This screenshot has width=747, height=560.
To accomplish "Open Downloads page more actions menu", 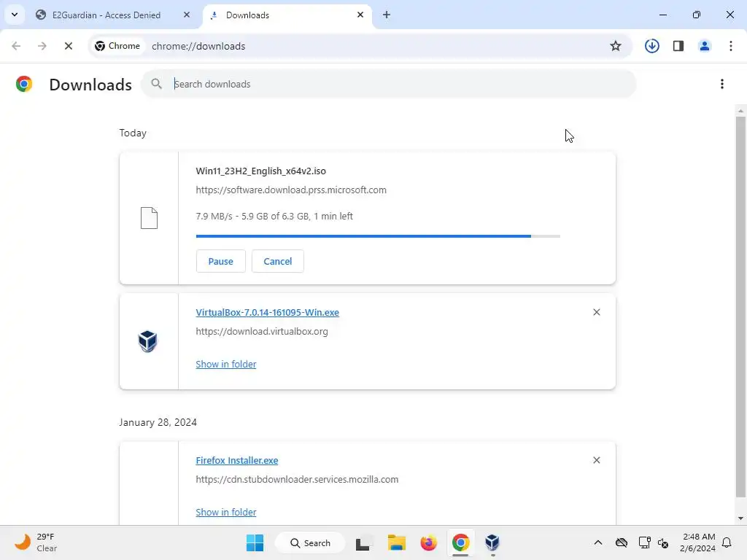I will click(x=722, y=84).
